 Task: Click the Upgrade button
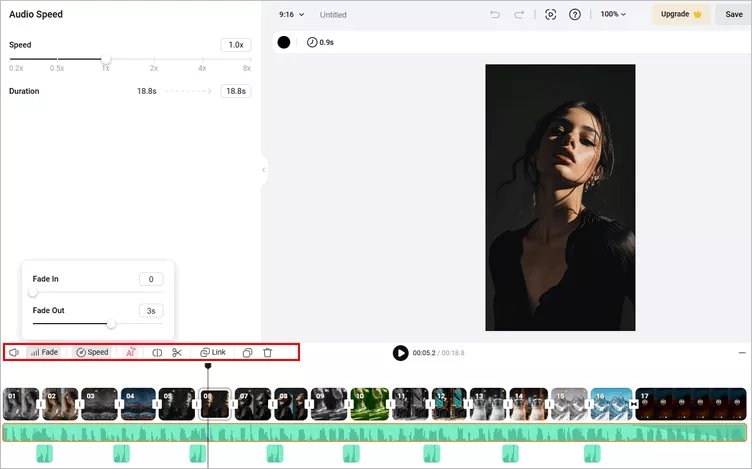681,14
